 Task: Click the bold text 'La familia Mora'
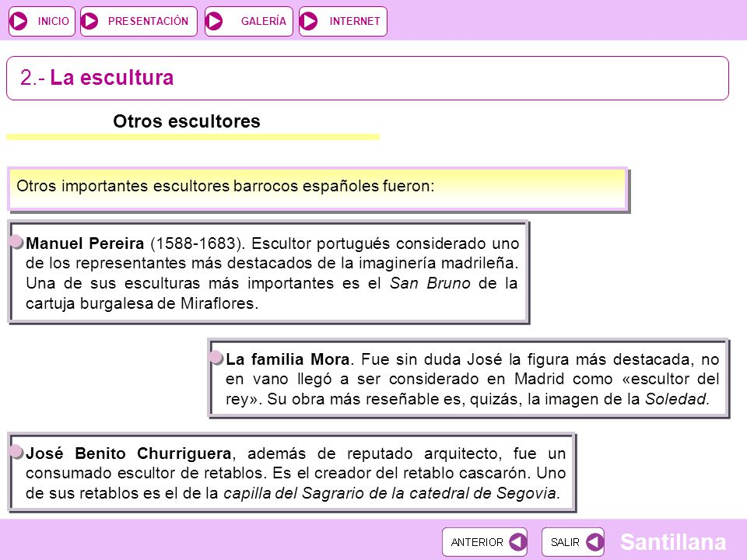[x=288, y=359]
